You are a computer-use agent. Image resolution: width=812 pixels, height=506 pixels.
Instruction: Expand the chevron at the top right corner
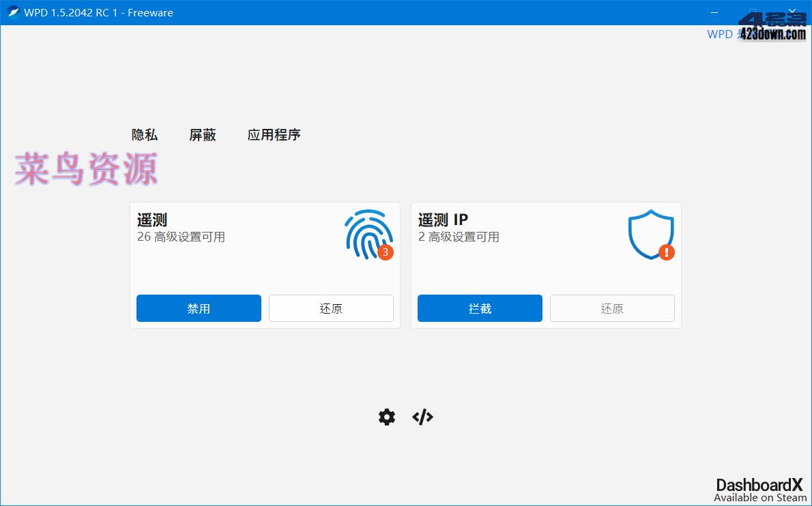793,12
